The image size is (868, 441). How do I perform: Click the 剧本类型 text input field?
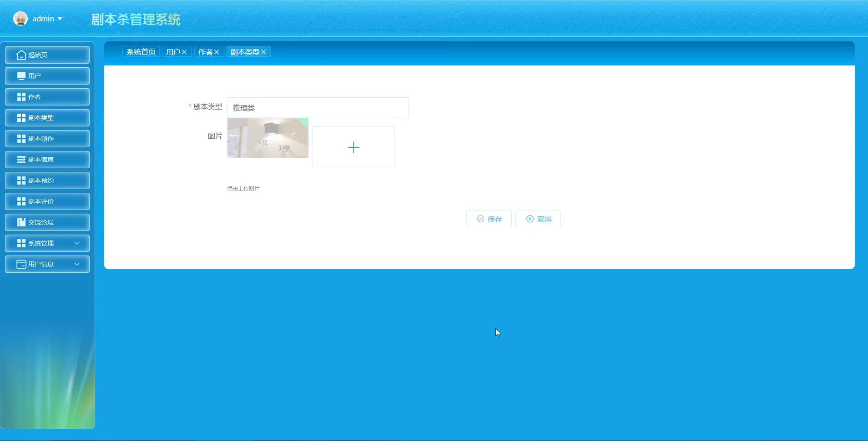(x=318, y=107)
